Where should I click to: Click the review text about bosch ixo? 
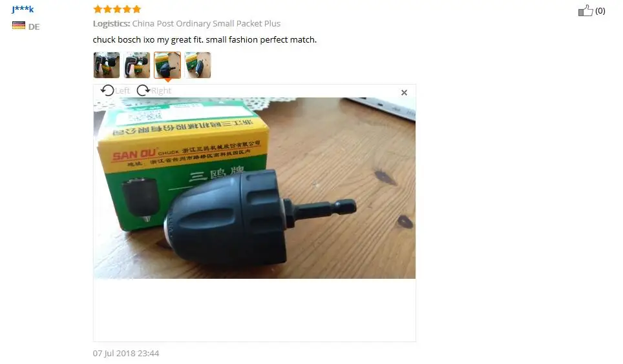[x=205, y=40]
